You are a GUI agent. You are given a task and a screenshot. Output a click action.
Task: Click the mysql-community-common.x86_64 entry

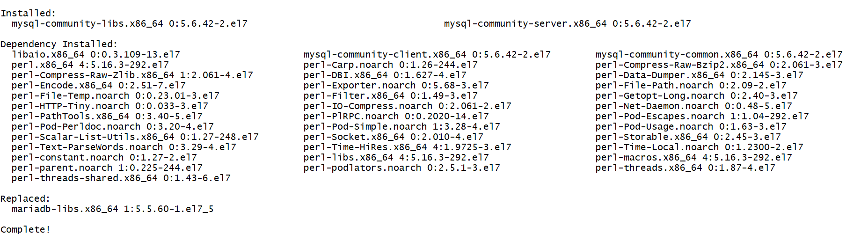click(719, 55)
